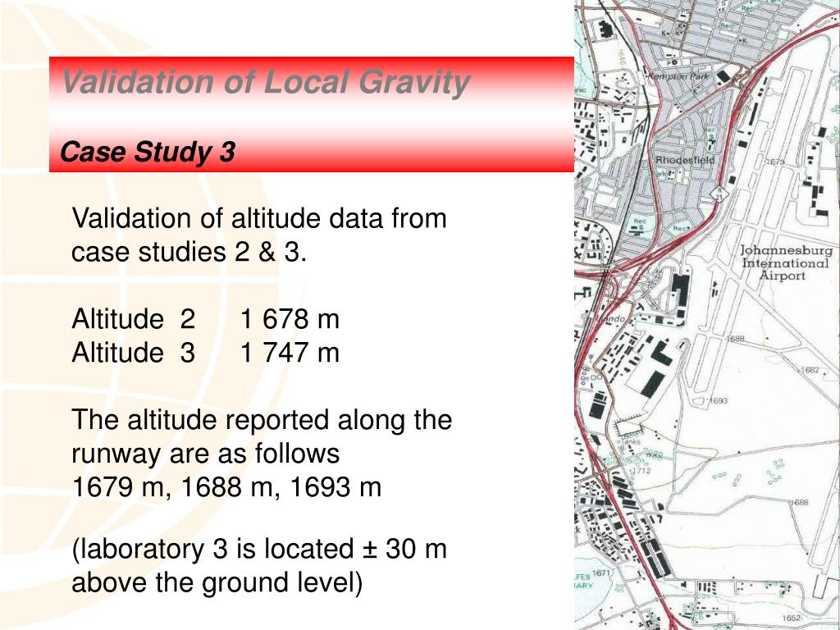840x630 pixels.
Task: Click the map elevation label "1712"
Action: click(641, 471)
